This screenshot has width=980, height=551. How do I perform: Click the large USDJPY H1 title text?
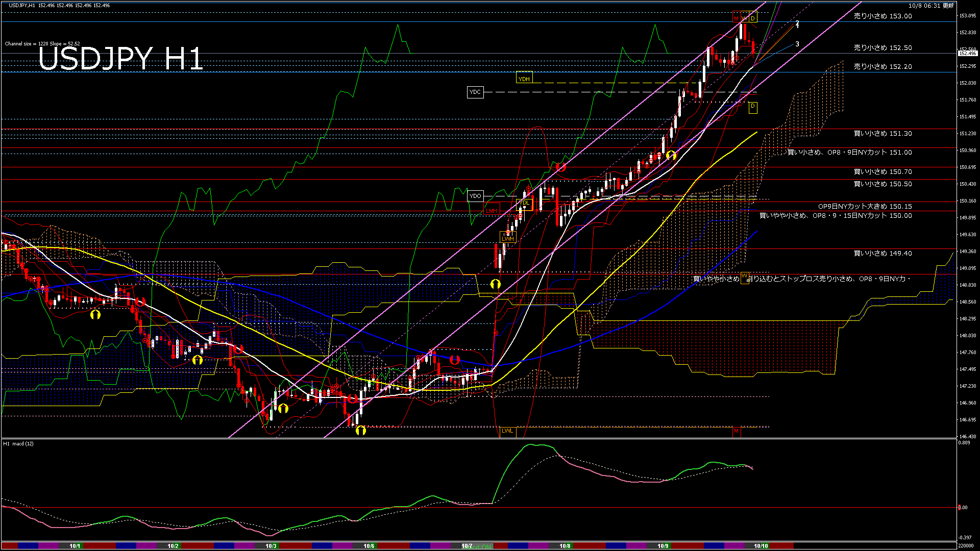(120, 59)
